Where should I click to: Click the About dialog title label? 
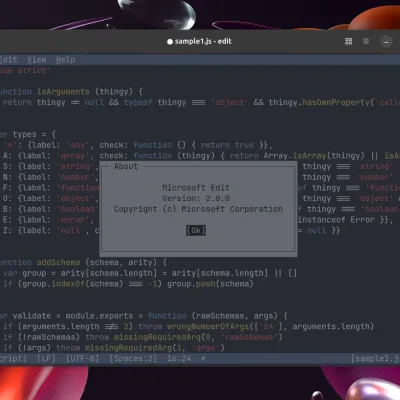pyautogui.click(x=126, y=166)
